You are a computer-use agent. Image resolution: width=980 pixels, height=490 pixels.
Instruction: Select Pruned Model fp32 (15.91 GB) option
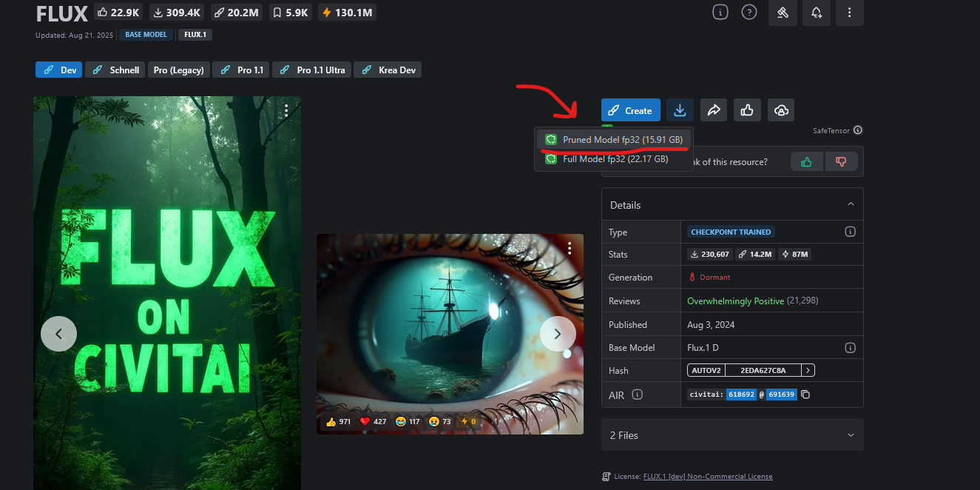tap(615, 139)
